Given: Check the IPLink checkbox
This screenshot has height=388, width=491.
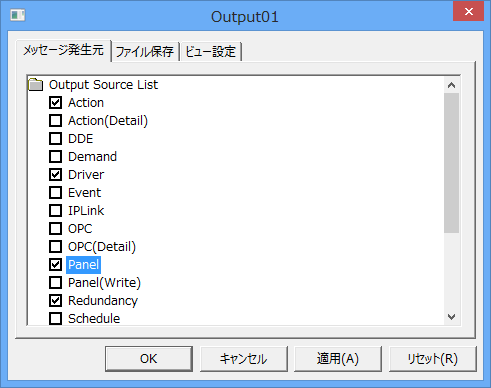Looking at the screenshot, I should [55, 210].
